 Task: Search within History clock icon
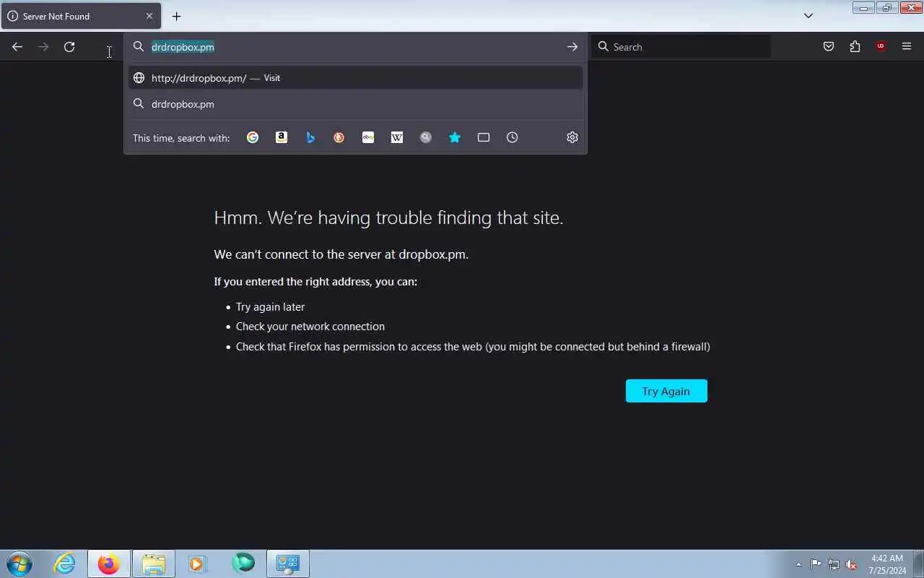(x=513, y=137)
